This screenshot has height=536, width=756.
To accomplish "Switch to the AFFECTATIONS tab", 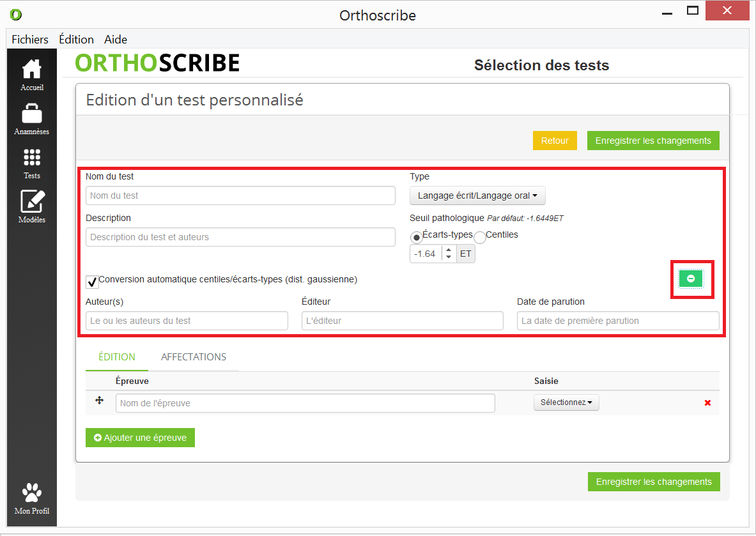I will coord(194,357).
